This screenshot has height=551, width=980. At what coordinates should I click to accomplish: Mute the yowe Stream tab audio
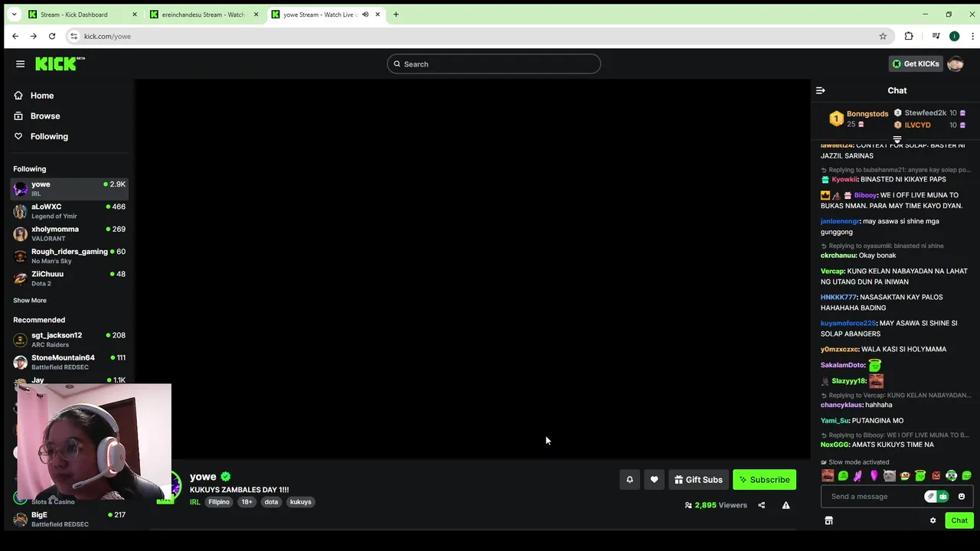[365, 15]
